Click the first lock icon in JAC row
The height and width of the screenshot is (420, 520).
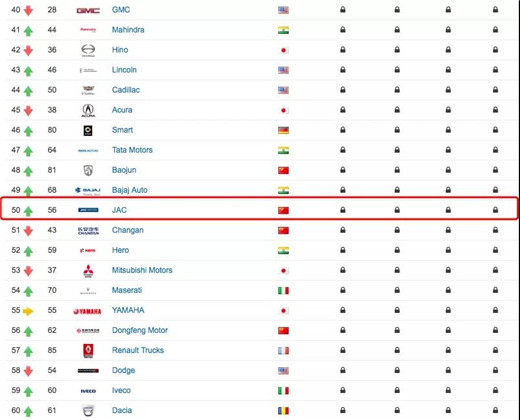pyautogui.click(x=343, y=210)
